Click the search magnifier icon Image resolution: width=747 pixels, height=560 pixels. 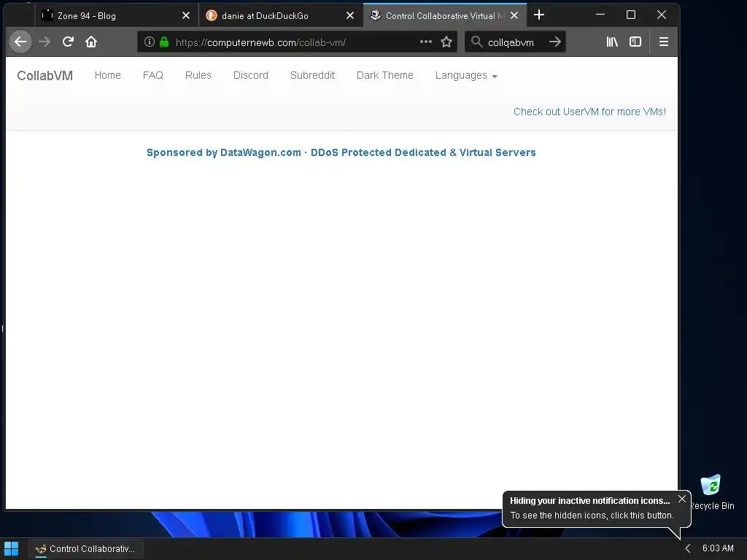[476, 42]
